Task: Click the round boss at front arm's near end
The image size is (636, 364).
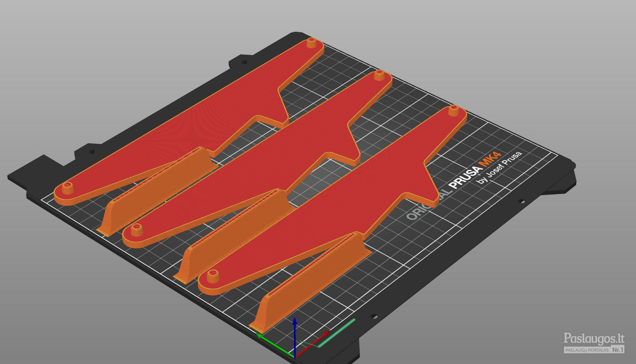Action: 213,276
